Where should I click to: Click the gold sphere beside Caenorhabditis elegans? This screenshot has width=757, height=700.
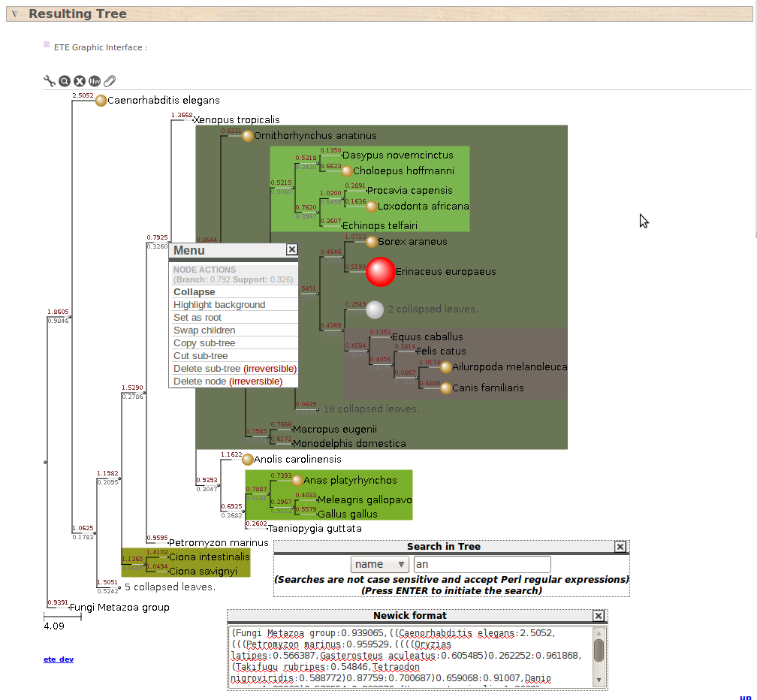click(101, 101)
